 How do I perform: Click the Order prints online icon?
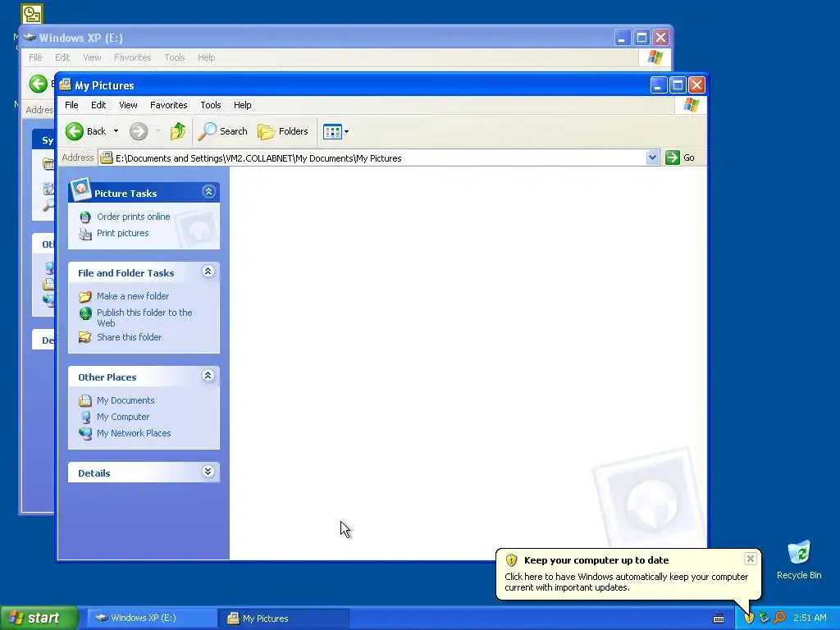pyautogui.click(x=85, y=217)
